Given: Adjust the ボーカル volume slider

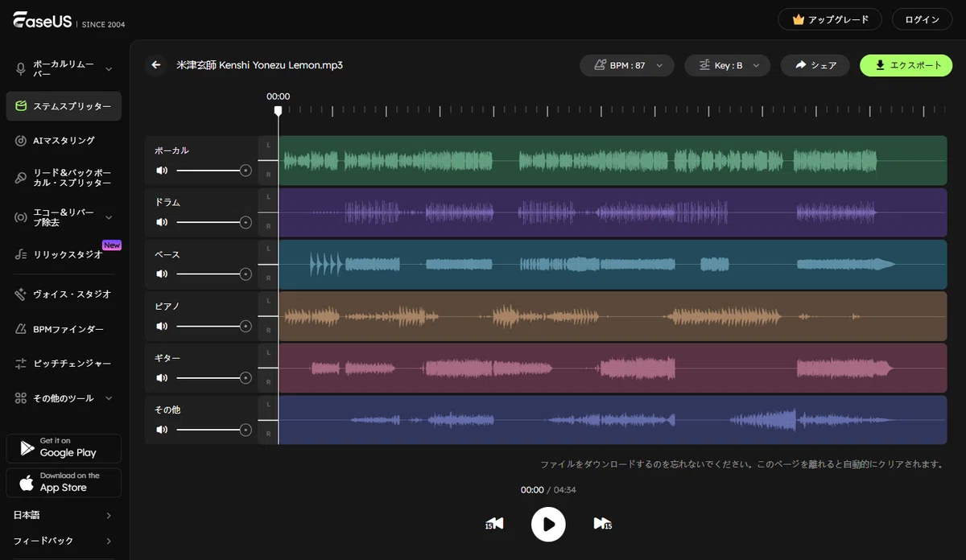Looking at the screenshot, I should tap(214, 171).
